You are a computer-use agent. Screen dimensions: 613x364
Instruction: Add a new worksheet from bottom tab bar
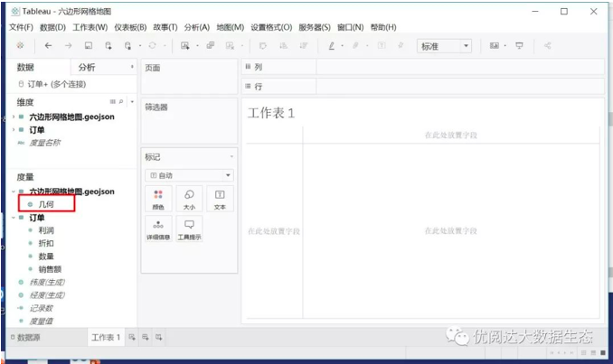[132, 337]
